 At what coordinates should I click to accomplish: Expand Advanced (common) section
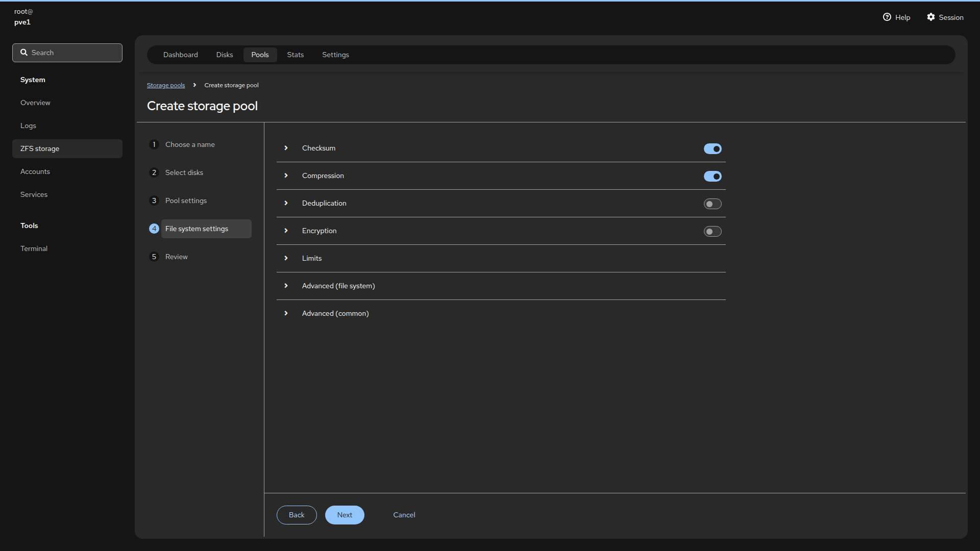click(286, 314)
